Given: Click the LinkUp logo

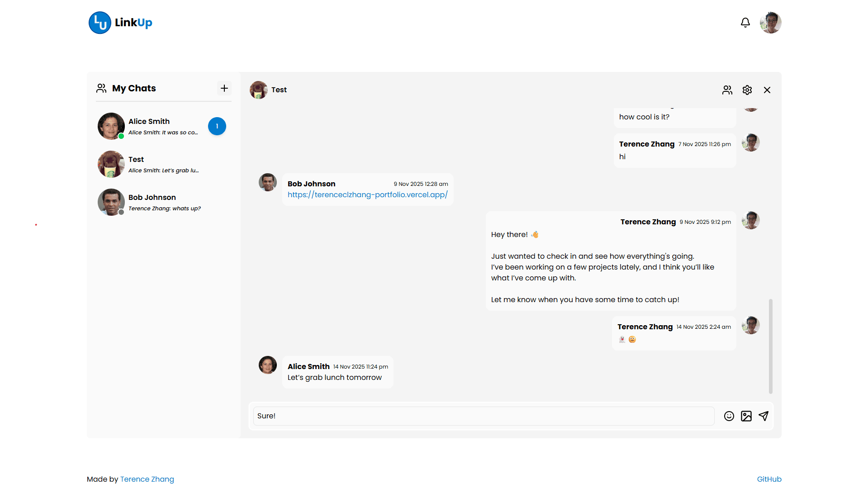Looking at the screenshot, I should click(120, 23).
